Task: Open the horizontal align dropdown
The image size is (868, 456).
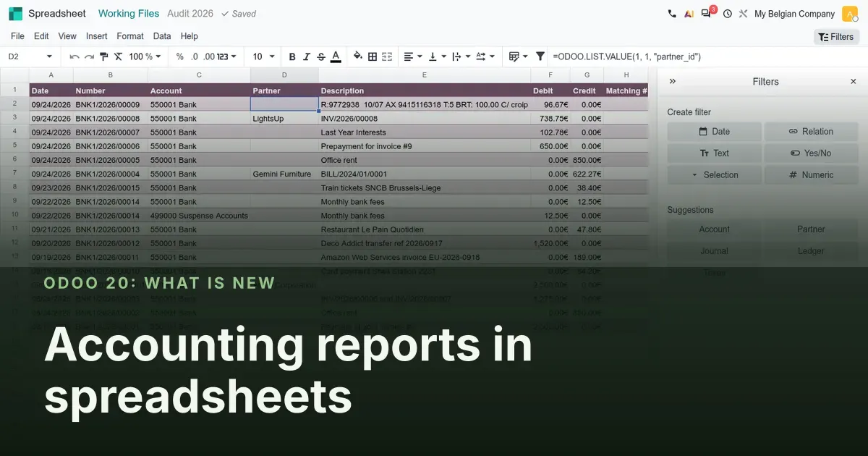Action: click(x=413, y=56)
